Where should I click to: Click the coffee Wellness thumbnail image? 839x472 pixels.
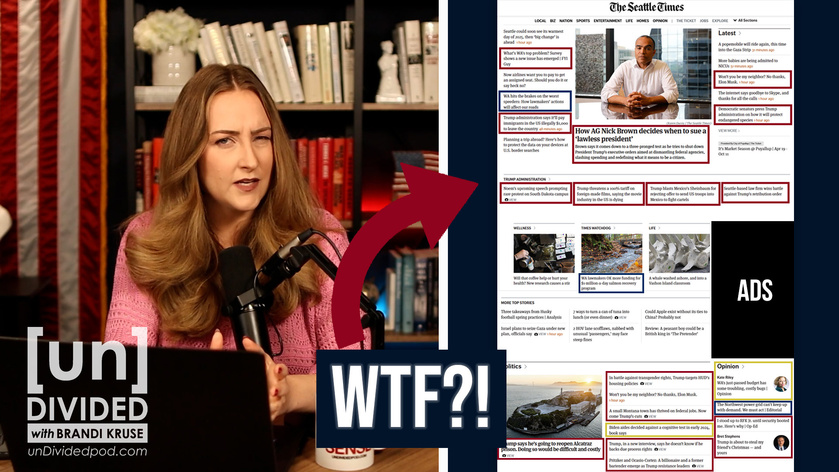click(544, 254)
